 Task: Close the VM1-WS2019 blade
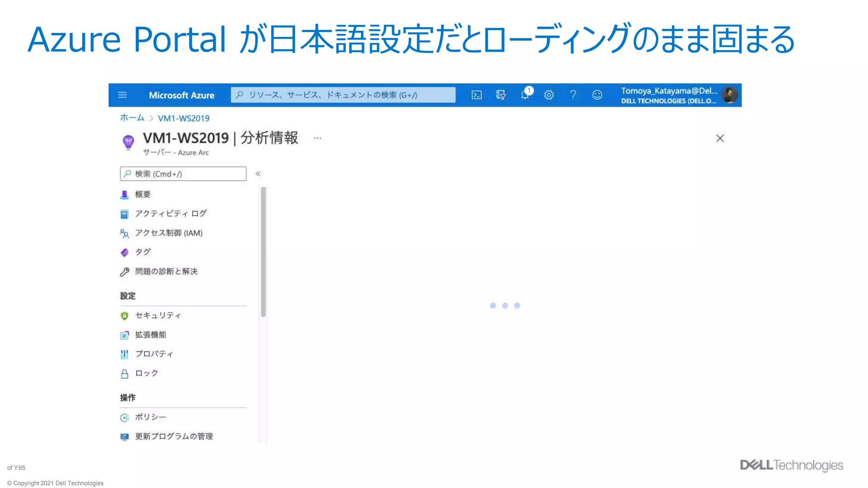720,138
